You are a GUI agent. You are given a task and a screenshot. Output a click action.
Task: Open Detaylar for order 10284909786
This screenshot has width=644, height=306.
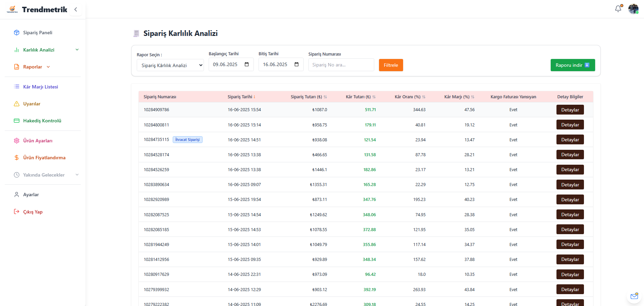click(570, 110)
